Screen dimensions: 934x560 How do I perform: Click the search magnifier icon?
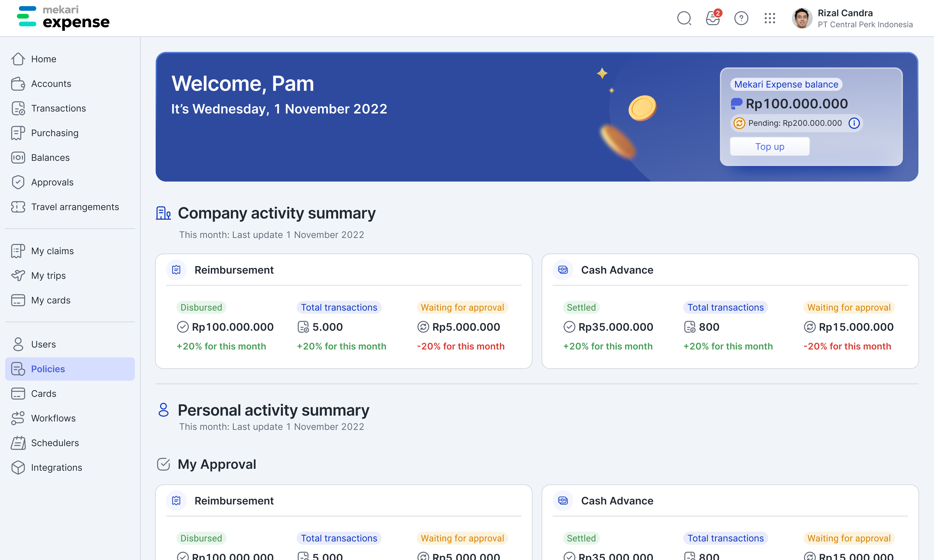pos(684,18)
